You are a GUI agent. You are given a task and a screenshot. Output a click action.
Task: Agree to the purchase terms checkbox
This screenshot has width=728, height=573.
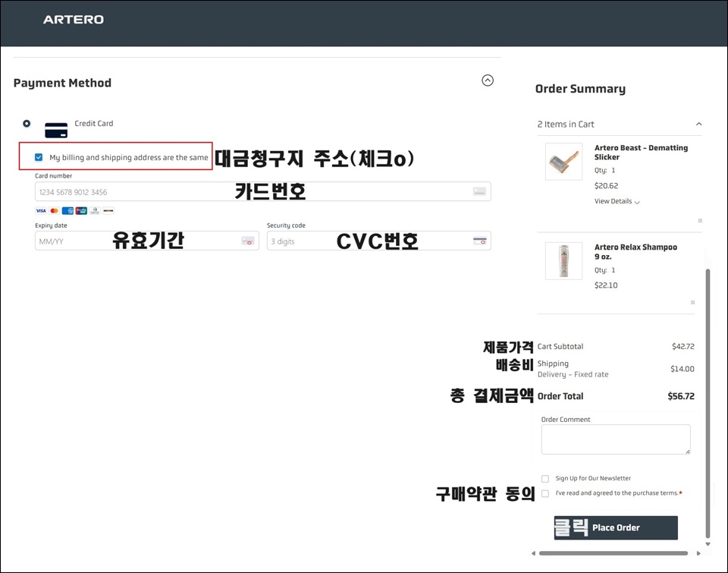pyautogui.click(x=545, y=493)
